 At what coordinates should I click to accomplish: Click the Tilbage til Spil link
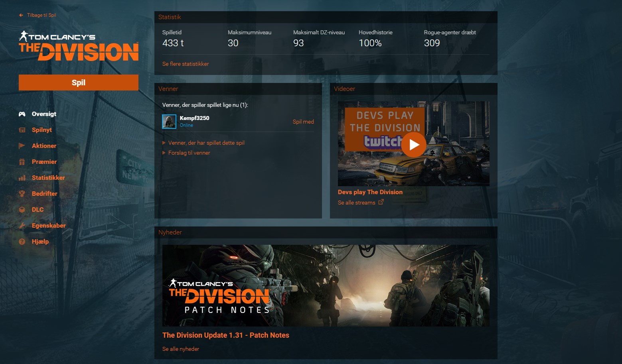tap(41, 15)
